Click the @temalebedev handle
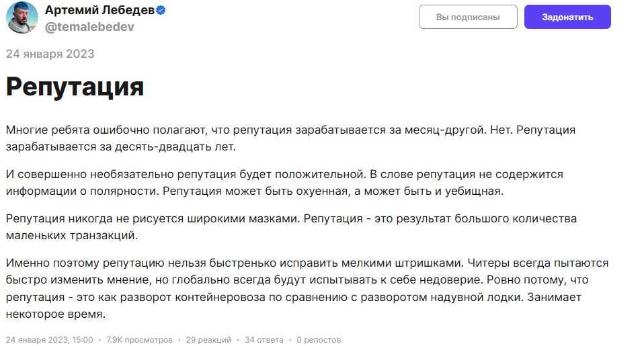The height and width of the screenshot is (346, 644). (89, 27)
